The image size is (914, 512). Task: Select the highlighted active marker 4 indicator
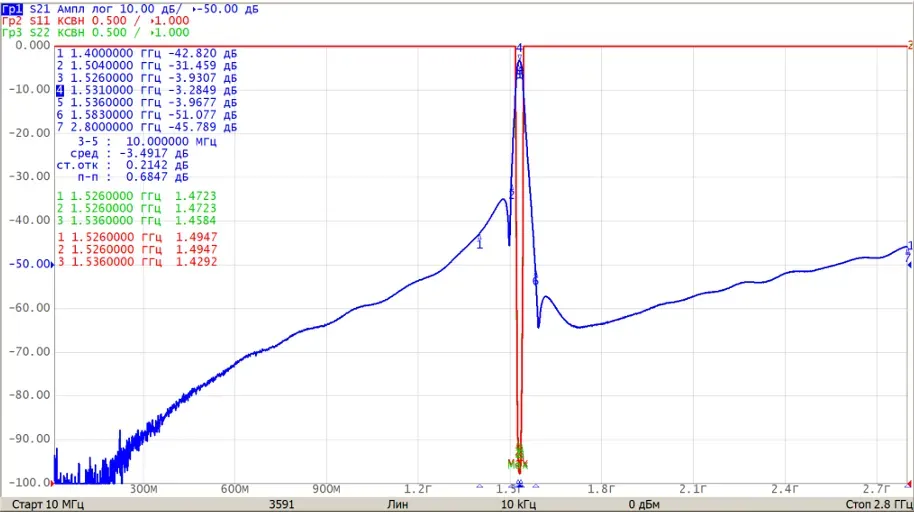[x=60, y=90]
